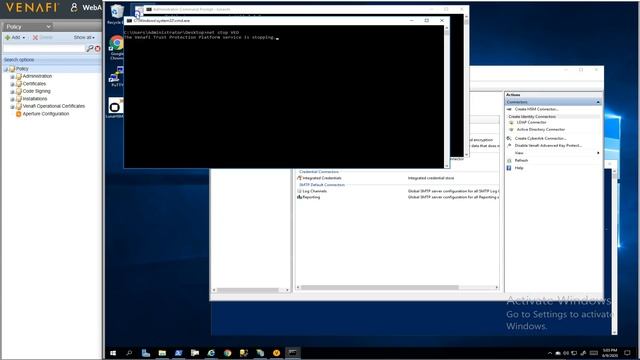Open Internet Explorer from taskbar
Viewport: 640px width, 360px height.
(211, 353)
